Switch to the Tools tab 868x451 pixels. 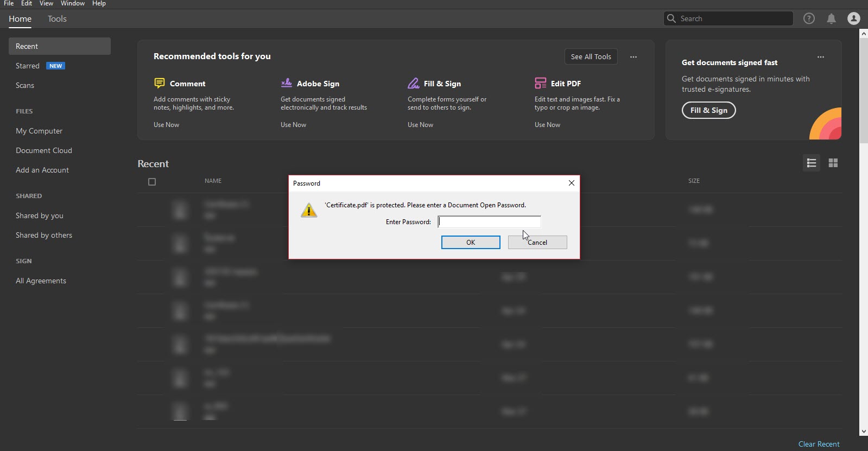click(x=57, y=18)
